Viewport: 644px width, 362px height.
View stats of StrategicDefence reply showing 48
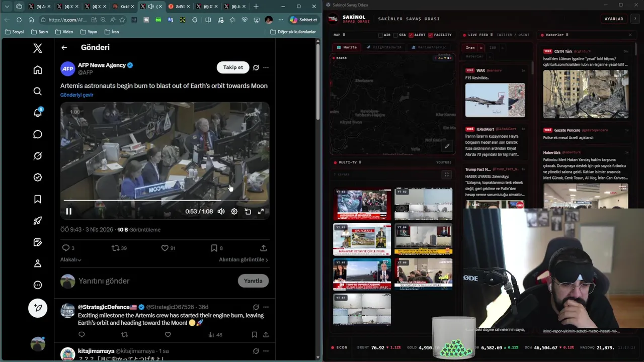215,334
